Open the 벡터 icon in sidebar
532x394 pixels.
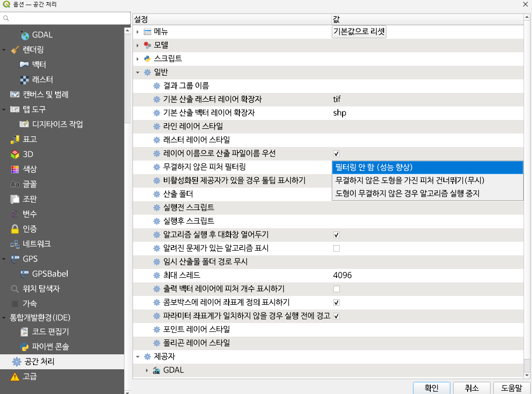24,64
